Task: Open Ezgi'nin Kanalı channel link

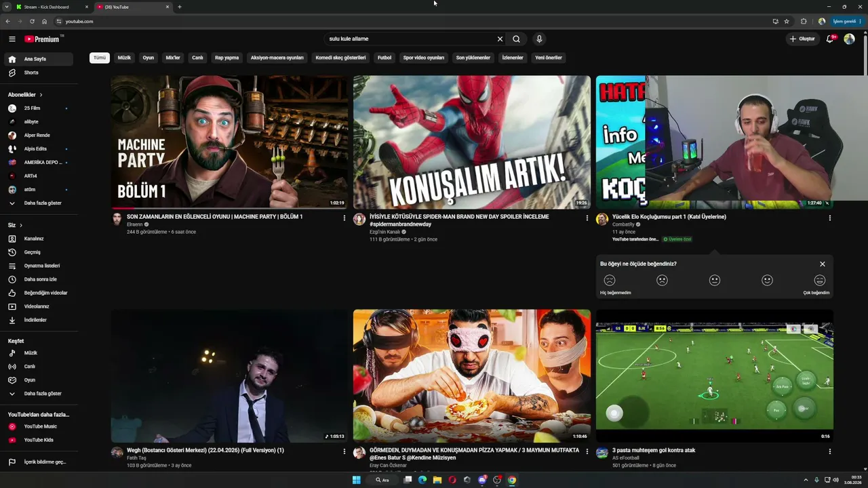Action: (x=384, y=232)
